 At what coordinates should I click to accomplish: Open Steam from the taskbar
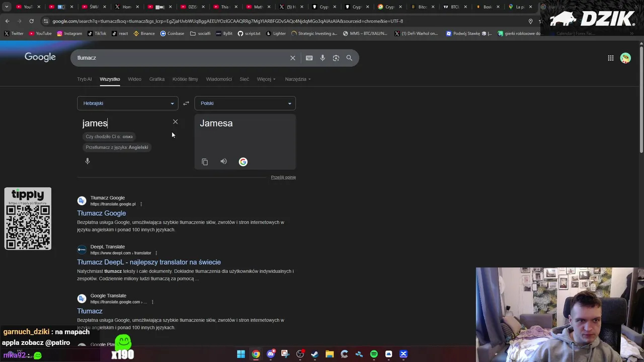click(314, 354)
